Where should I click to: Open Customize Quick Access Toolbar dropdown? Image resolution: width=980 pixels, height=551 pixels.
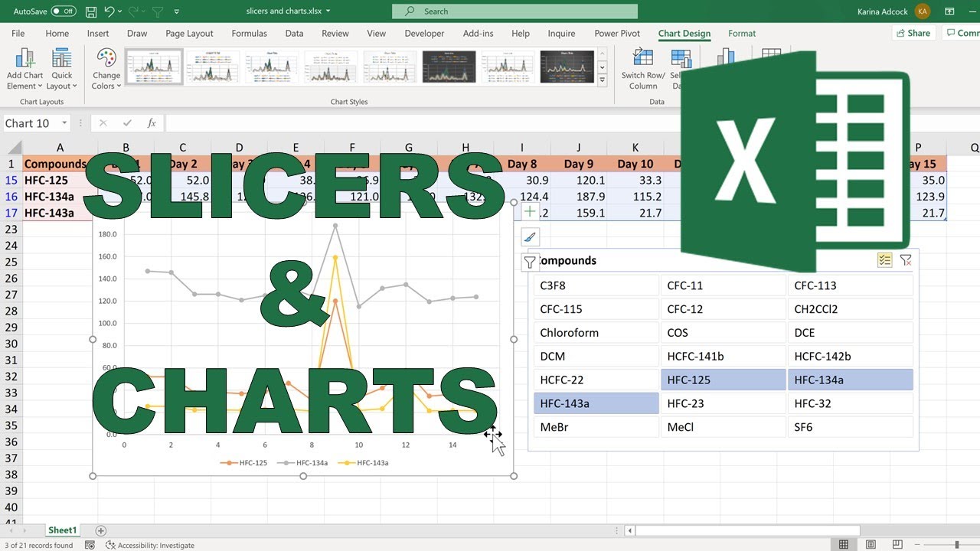(x=177, y=11)
